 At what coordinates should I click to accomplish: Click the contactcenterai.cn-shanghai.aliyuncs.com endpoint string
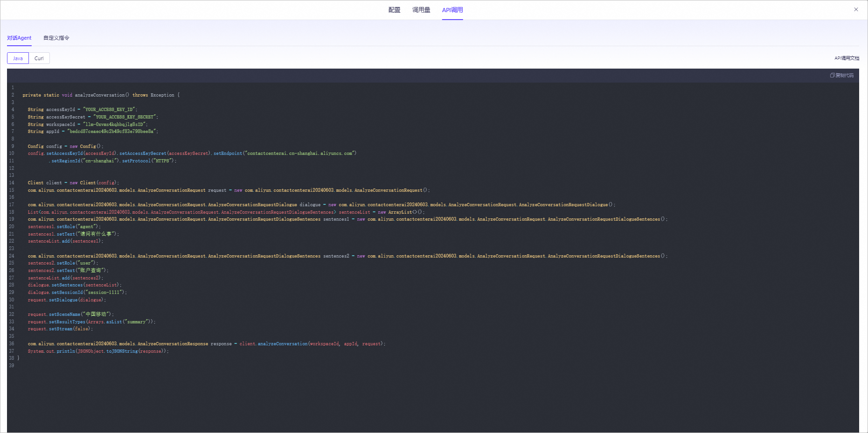coord(300,154)
